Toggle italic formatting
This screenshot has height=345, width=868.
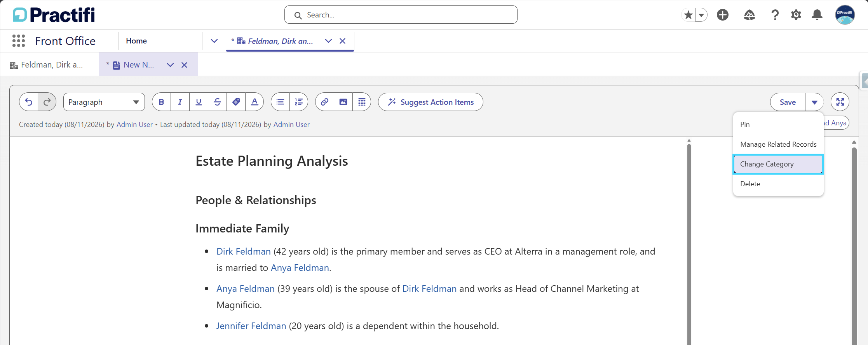coord(180,102)
